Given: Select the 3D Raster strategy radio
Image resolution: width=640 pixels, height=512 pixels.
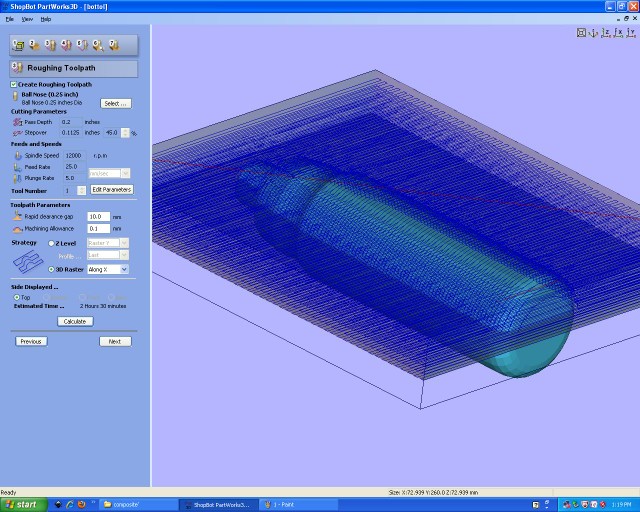Looking at the screenshot, I should click(x=51, y=269).
